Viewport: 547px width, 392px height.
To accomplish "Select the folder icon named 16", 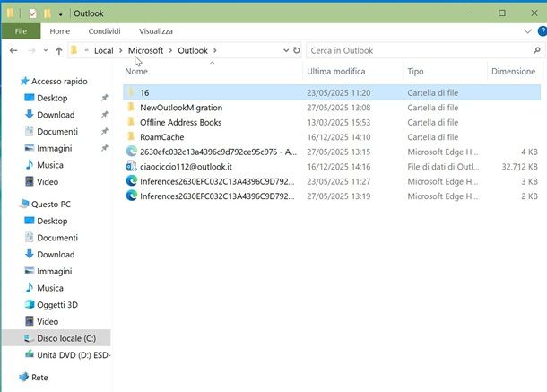I will [x=131, y=92].
